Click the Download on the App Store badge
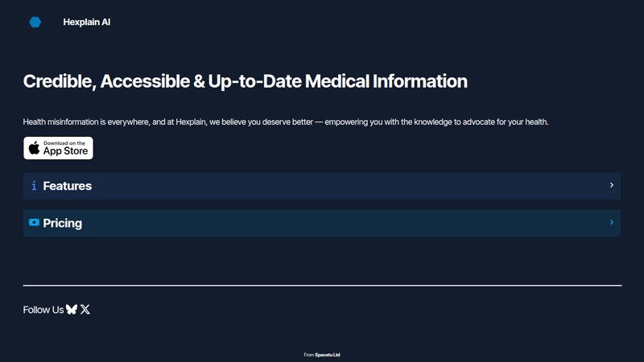Viewport: 644px width, 362px height. 58,148
